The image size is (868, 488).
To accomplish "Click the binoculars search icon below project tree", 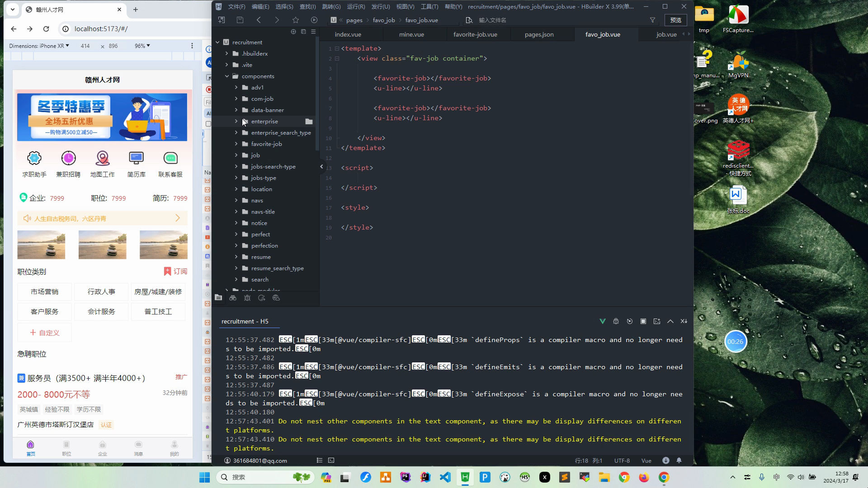I will click(x=233, y=298).
